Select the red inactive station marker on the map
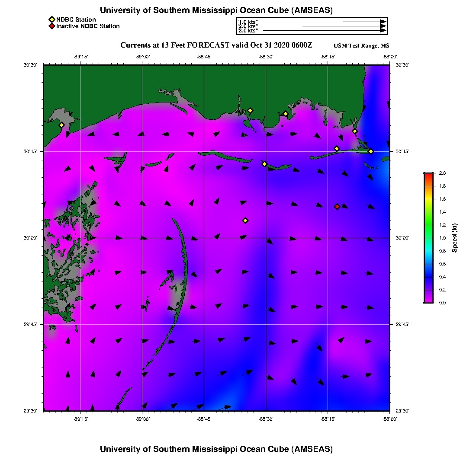The height and width of the screenshot is (454, 476). 337,207
